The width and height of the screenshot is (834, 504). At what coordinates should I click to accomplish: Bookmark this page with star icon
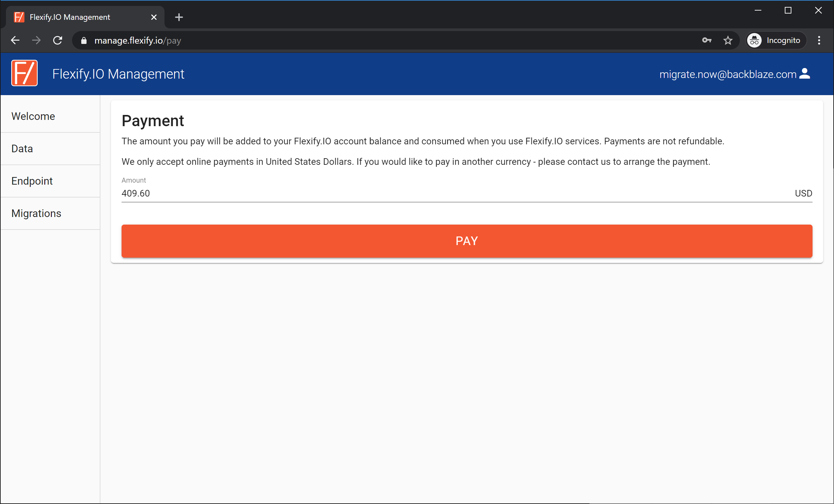728,40
